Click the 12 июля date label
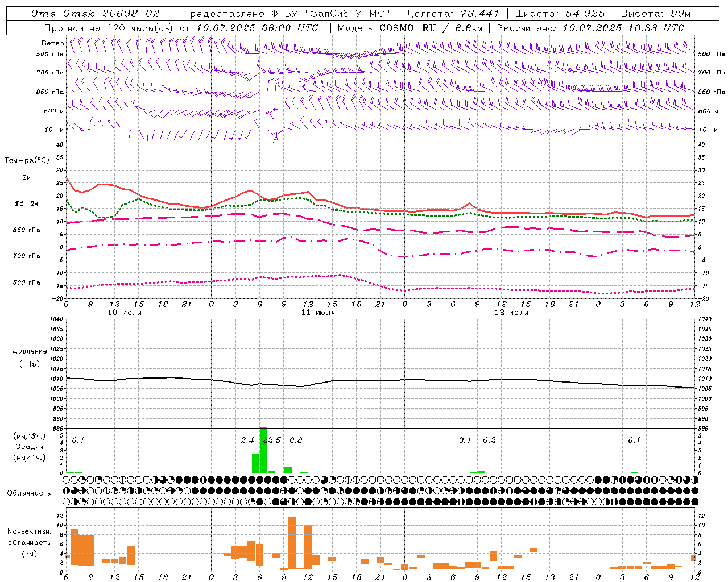This screenshot has width=728, height=582. [x=511, y=313]
